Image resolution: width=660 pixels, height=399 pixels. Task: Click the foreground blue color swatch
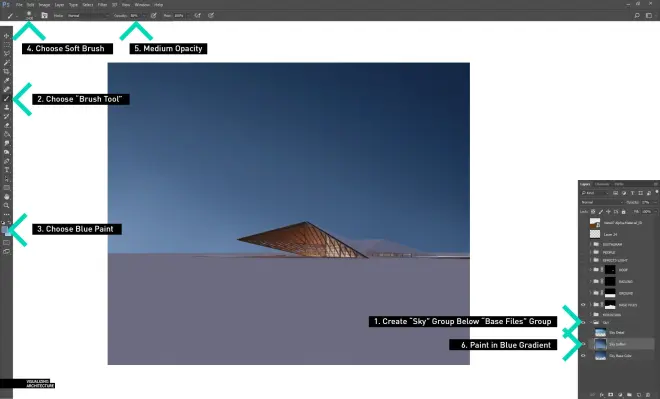[x=5, y=230]
